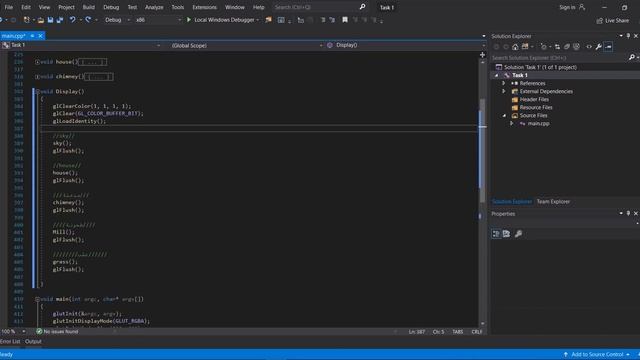
Task: Expand the References node
Action: [x=504, y=83]
